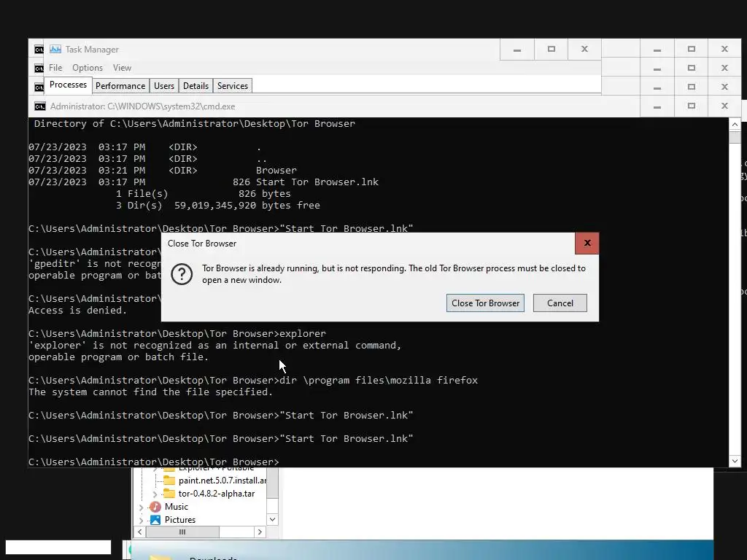Click tree vertical scrollbar down arrow
Screen dimensions: 747x560
[x=273, y=519]
